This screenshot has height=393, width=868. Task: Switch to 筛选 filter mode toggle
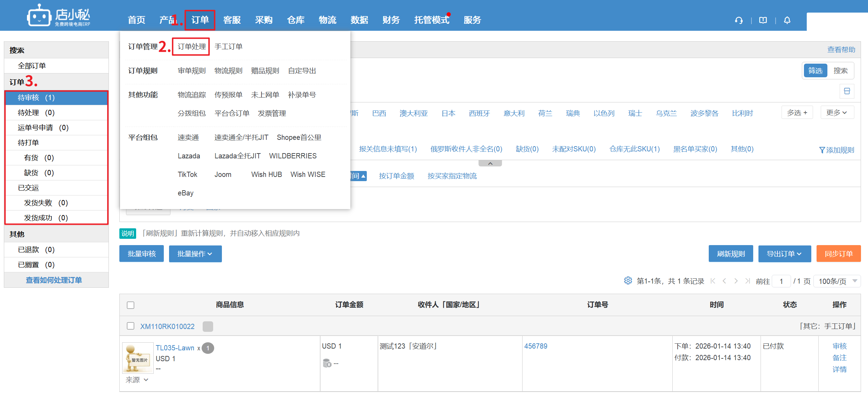click(x=815, y=71)
